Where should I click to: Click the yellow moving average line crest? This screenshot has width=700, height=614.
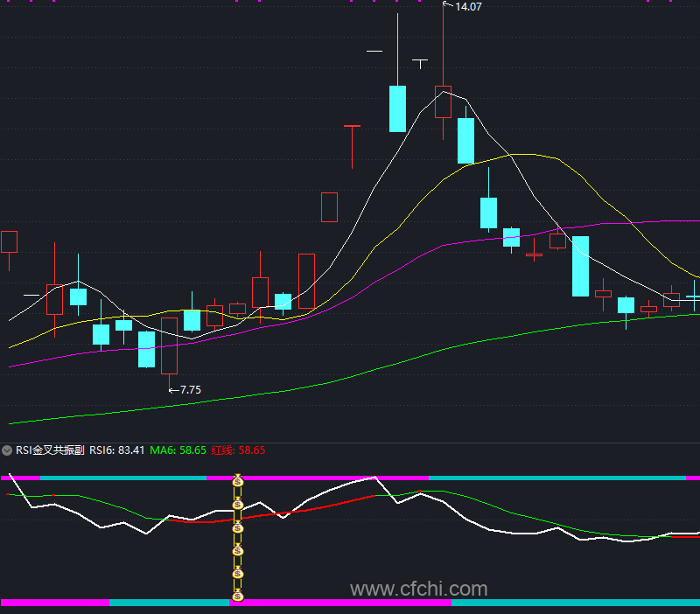pyautogui.click(x=524, y=155)
